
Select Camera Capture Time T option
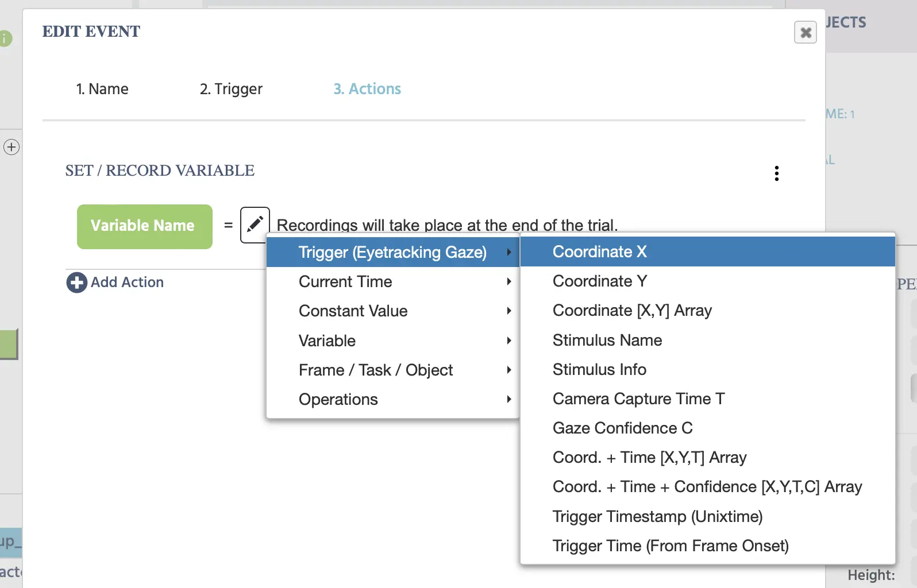[638, 399]
